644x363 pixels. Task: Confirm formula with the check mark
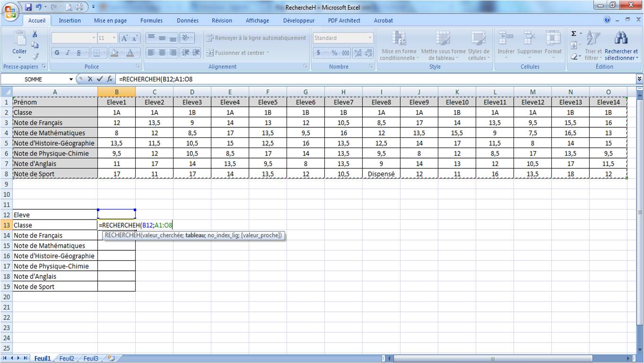(x=99, y=79)
